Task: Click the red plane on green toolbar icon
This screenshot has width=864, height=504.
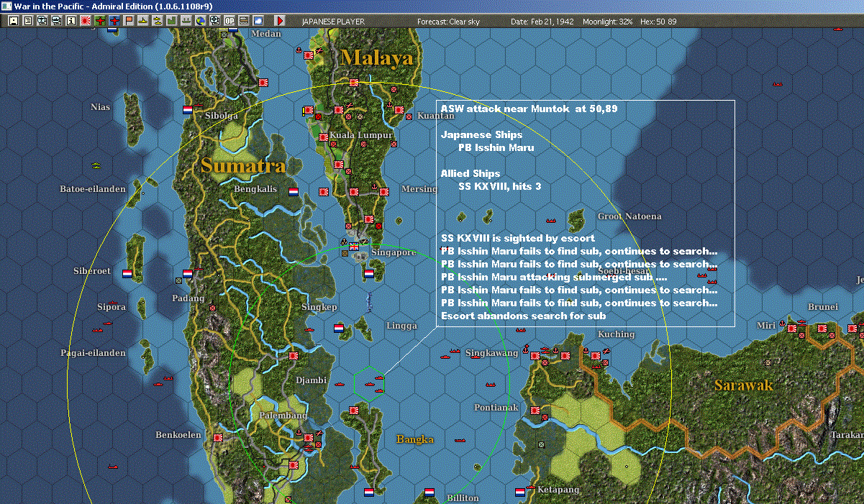Action: coord(99,21)
